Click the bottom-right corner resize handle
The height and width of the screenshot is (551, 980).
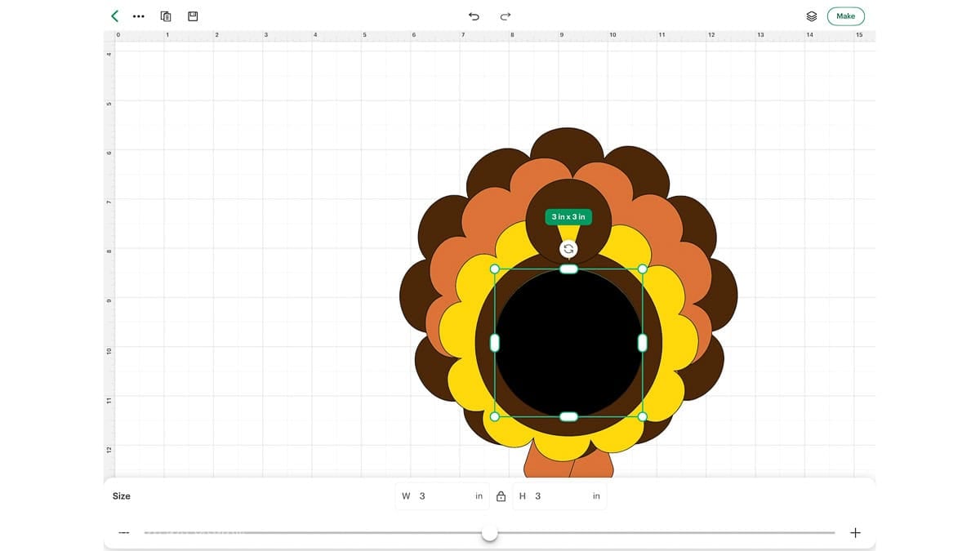tap(643, 417)
